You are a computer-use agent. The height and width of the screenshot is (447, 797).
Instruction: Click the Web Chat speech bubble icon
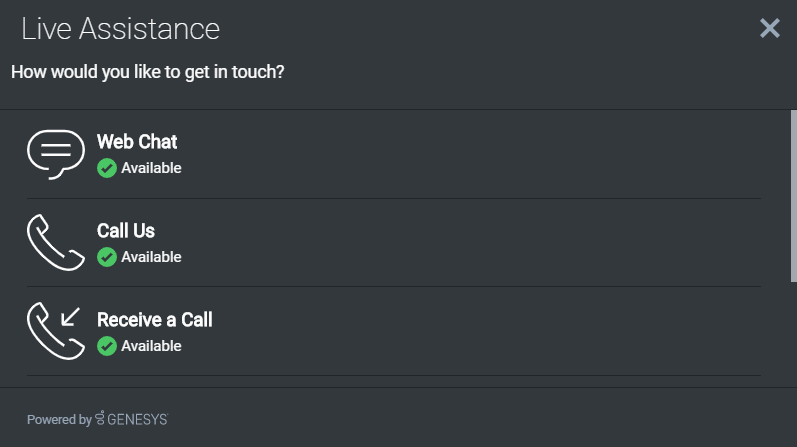56,154
